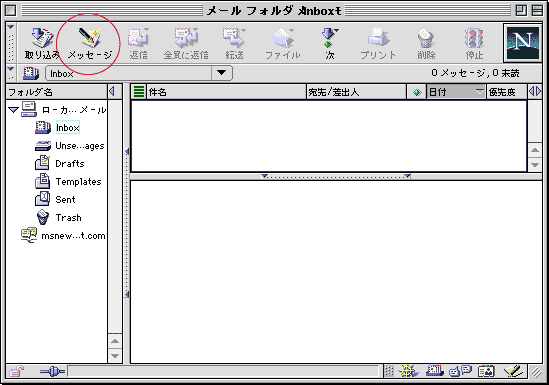The width and height of the screenshot is (549, 385).
Task: Click message list scroll up arrow
Action: point(535,150)
